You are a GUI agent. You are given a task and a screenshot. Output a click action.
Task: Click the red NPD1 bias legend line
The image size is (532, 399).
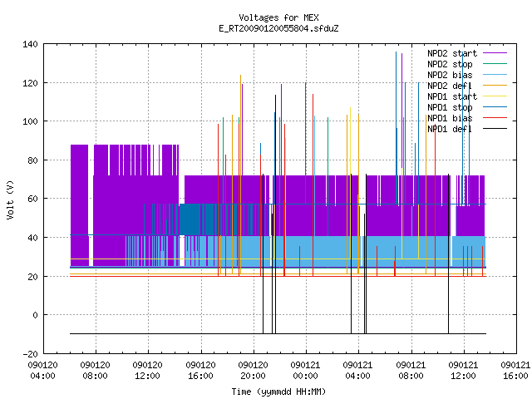click(495, 118)
